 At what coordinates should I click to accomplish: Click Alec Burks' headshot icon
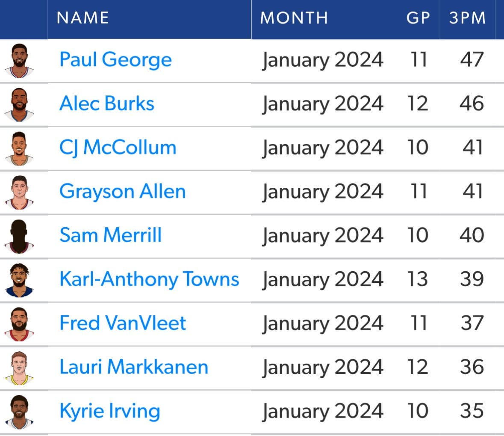click(19, 104)
